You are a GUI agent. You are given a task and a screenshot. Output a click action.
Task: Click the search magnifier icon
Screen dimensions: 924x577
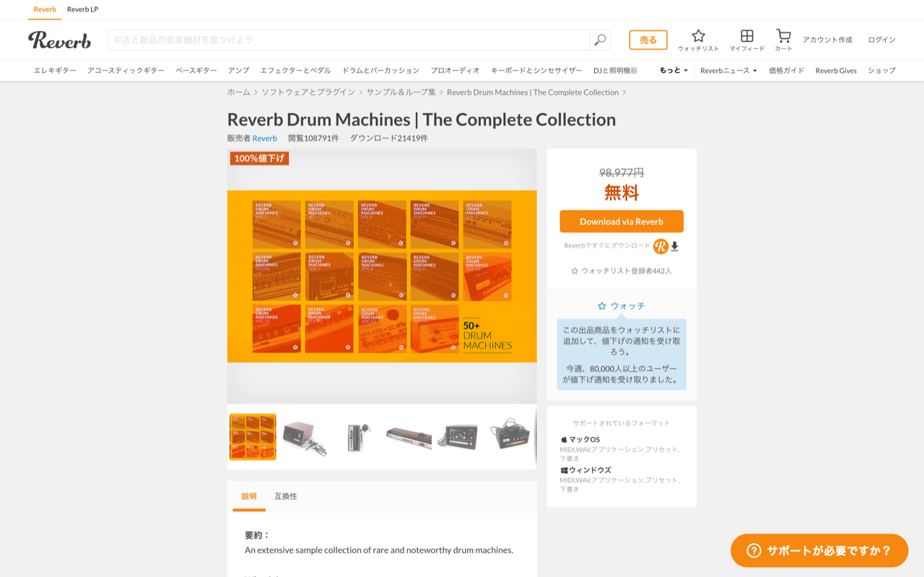pos(598,40)
